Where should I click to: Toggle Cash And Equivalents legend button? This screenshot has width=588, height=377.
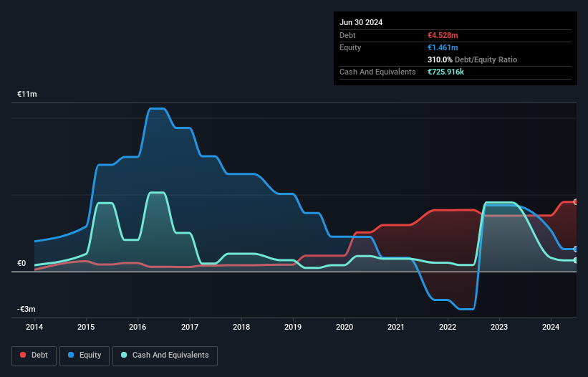[x=165, y=355]
